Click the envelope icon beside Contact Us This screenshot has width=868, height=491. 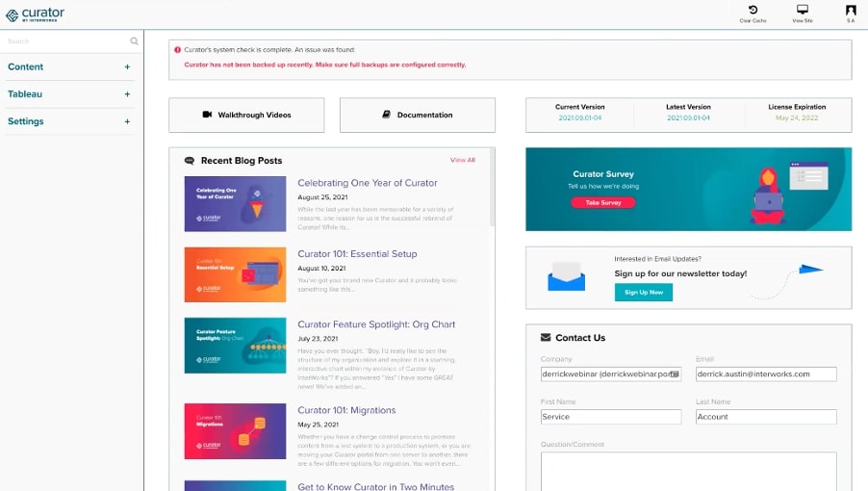pyautogui.click(x=546, y=337)
